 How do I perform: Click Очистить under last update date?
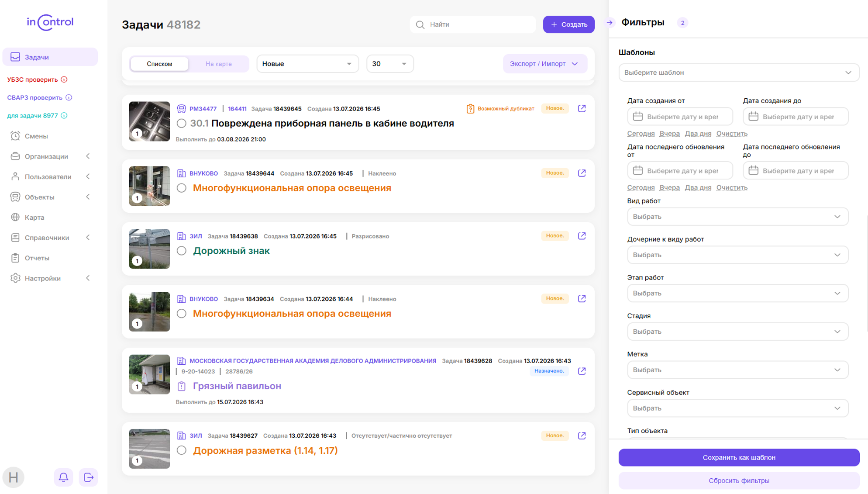coord(732,188)
